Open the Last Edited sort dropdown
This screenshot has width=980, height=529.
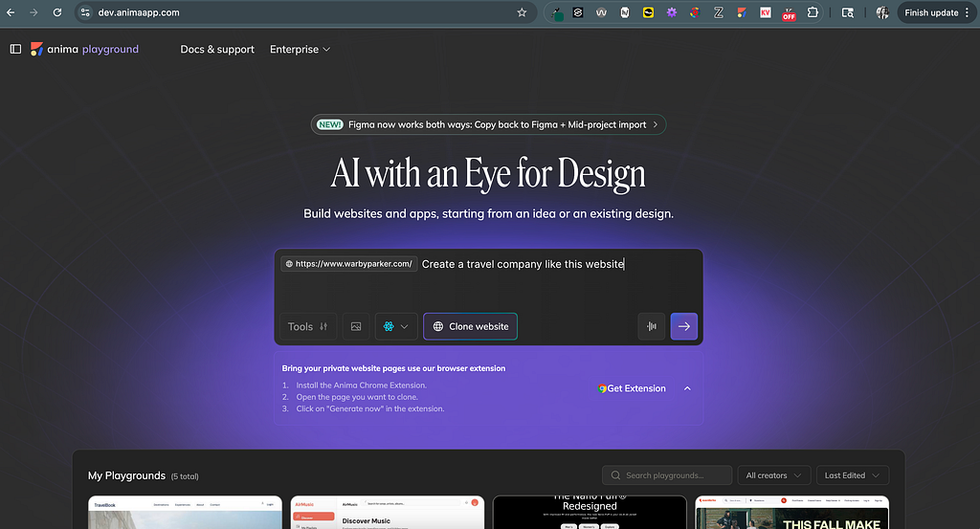[x=853, y=475]
